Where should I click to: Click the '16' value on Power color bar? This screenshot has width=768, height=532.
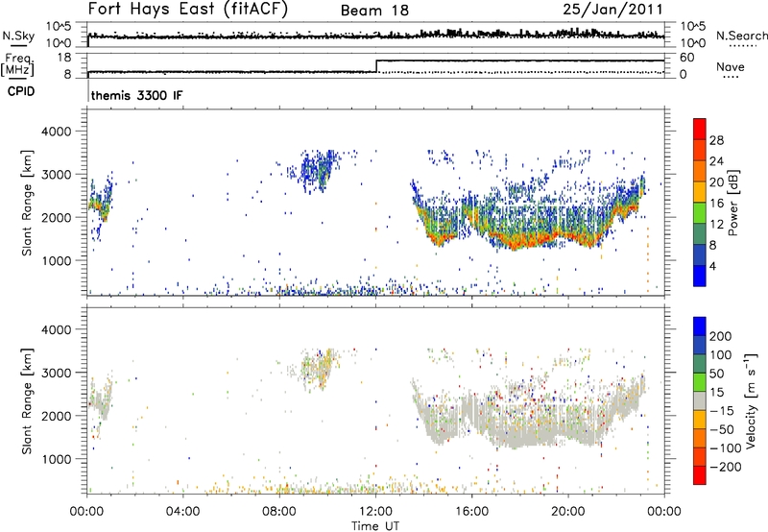click(x=716, y=204)
